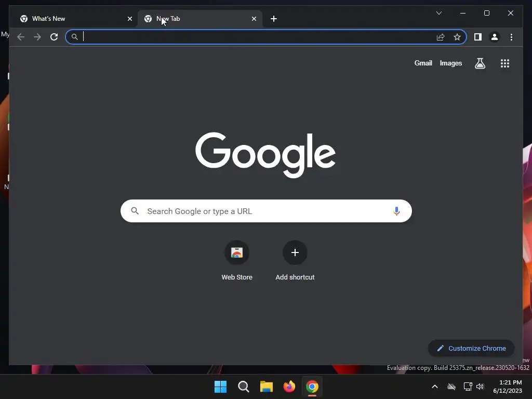Show hidden system tray icons
The height and width of the screenshot is (399, 532).
click(435, 387)
